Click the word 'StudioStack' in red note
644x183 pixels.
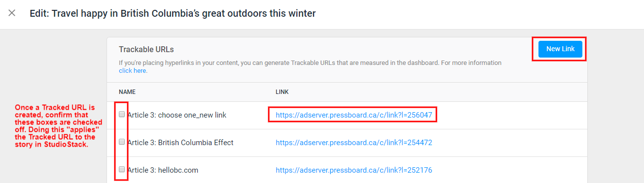click(69, 145)
